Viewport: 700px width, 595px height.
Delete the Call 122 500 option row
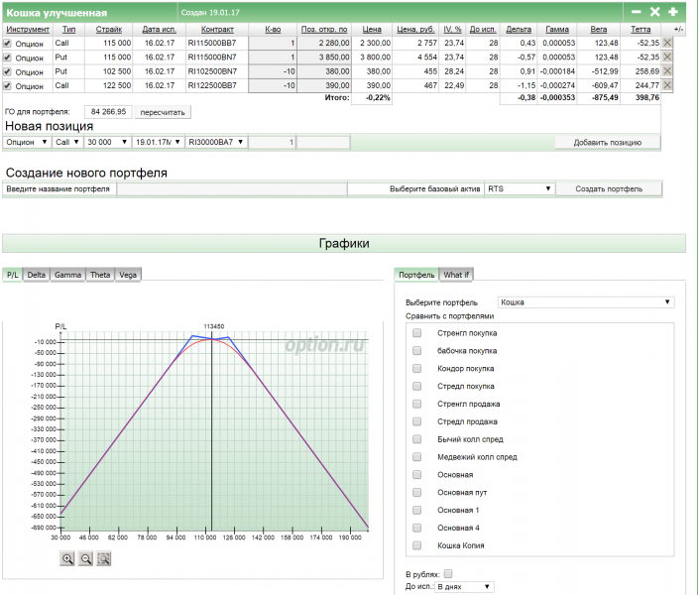[x=667, y=86]
